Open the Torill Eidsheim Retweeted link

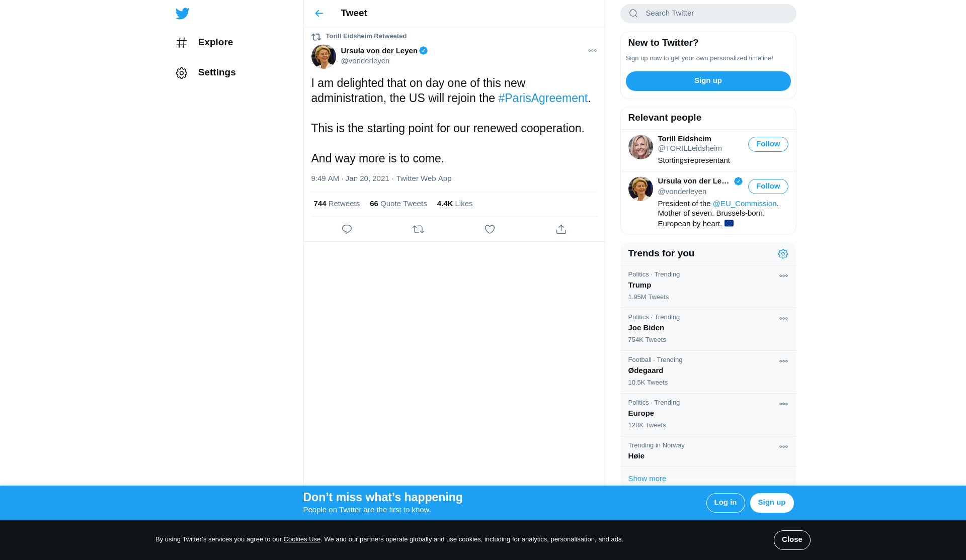pos(366,36)
